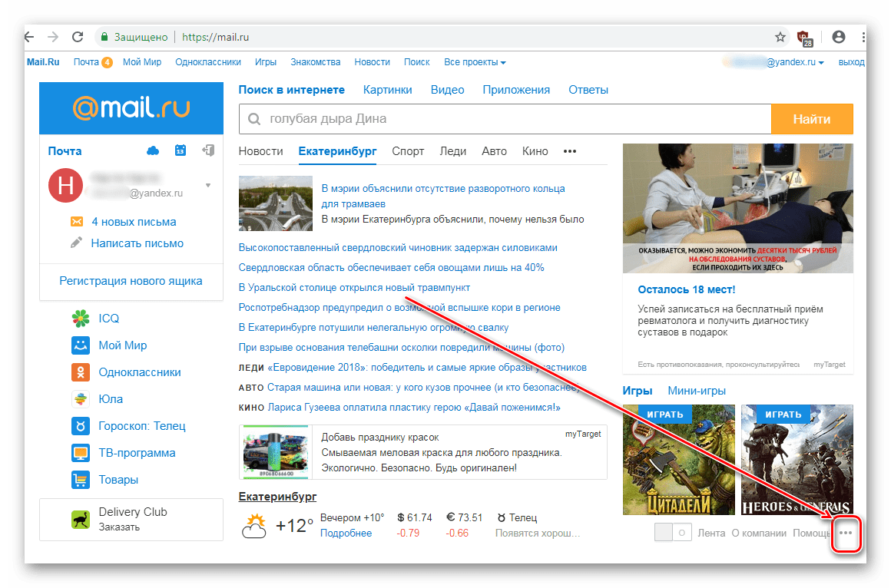Open the 4 новых письма link
The width and height of the screenshot is (891, 588).
pos(134,222)
